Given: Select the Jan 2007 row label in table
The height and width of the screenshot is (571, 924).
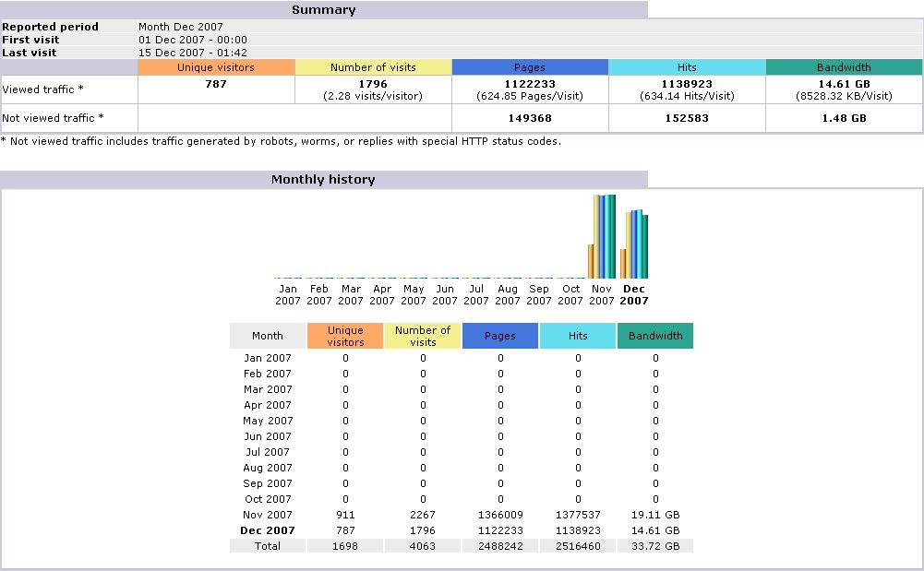Looking at the screenshot, I should [x=268, y=358].
